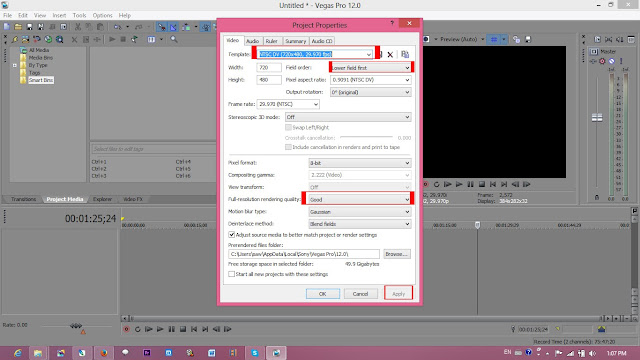Viewport: 640px width, 360px height.
Task: Click the Delete template X icon
Action: click(x=390, y=54)
